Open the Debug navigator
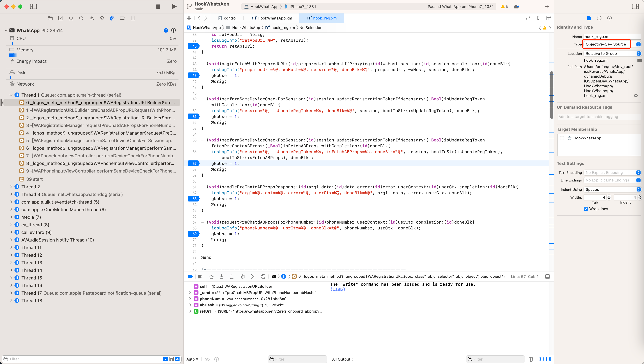This screenshot has width=644, height=364. pos(112,18)
